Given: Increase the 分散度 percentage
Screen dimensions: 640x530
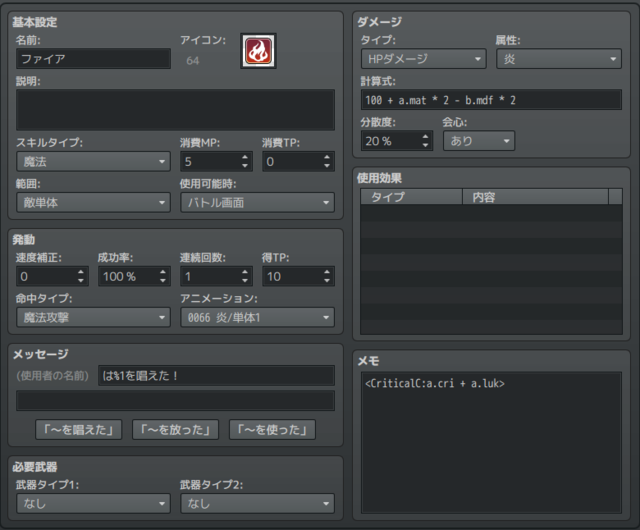Looking at the screenshot, I should [425, 137].
